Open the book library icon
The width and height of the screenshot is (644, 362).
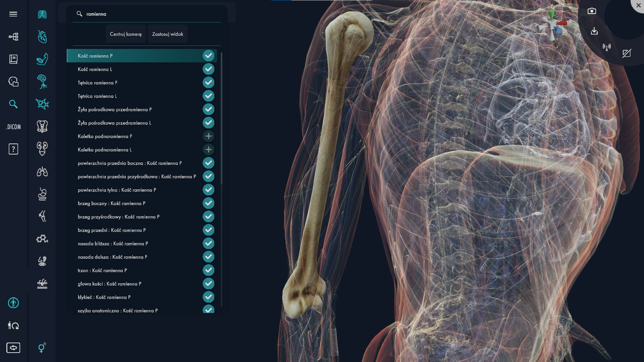tap(13, 59)
